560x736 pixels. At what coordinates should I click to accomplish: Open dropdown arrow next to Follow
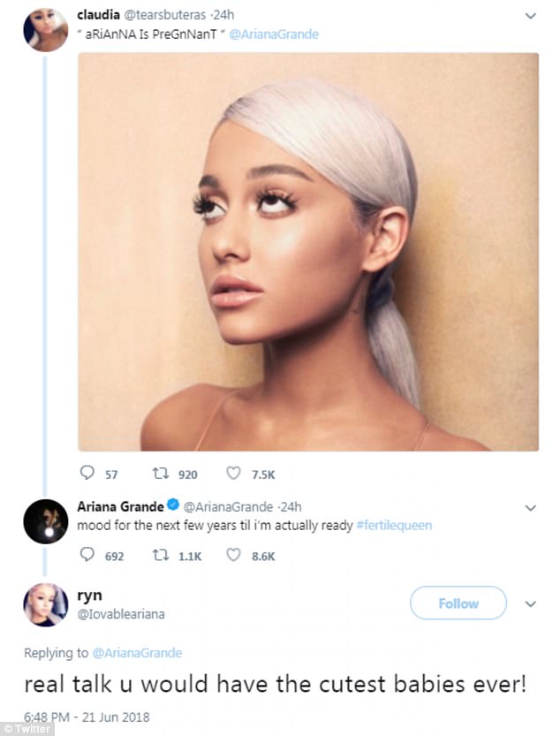(530, 603)
